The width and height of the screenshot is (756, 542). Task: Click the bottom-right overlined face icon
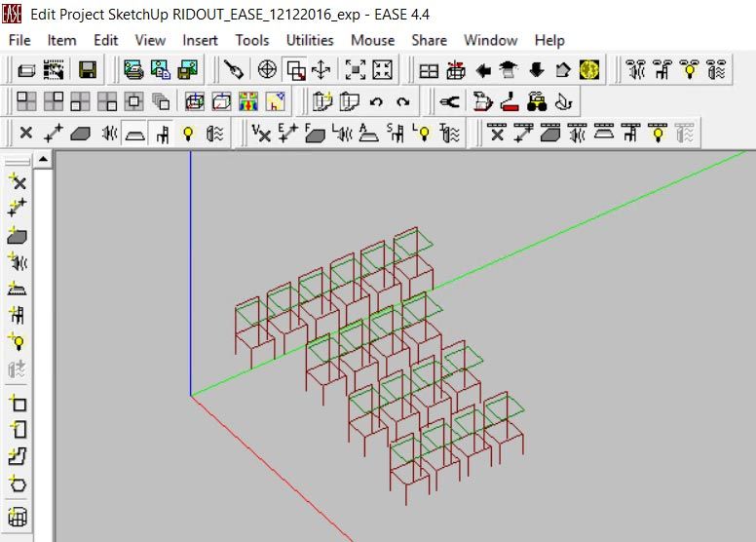click(x=550, y=134)
